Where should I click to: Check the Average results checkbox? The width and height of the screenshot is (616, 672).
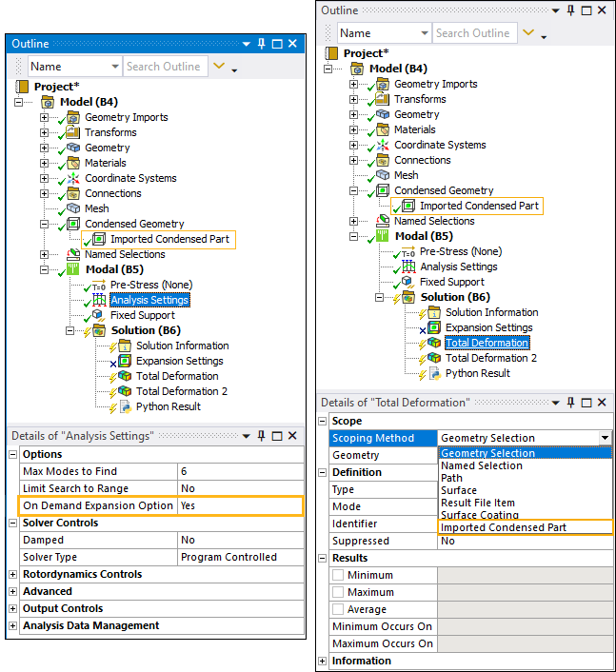click(338, 609)
